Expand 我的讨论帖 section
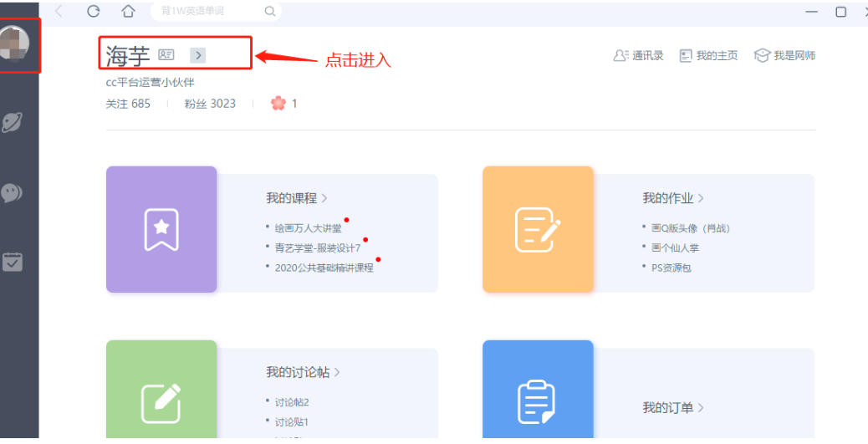 (x=303, y=373)
